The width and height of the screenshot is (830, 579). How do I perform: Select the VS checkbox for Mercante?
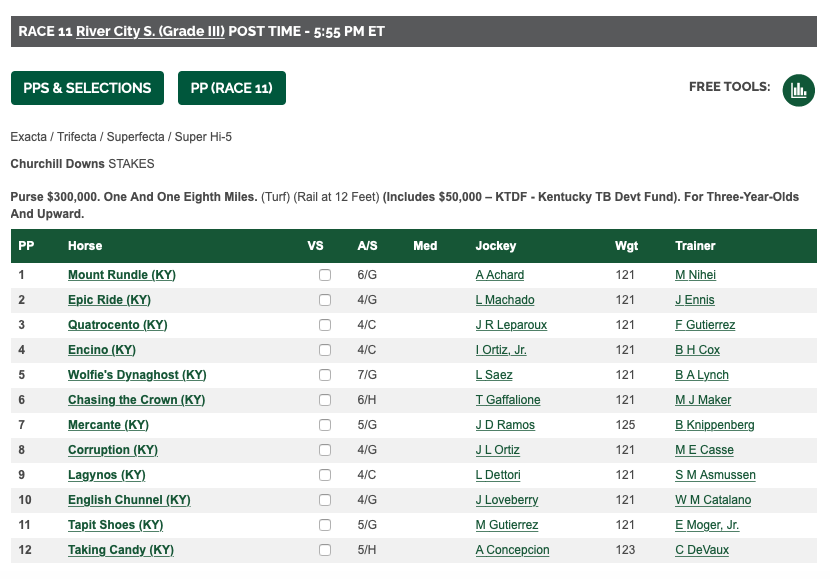click(x=325, y=425)
